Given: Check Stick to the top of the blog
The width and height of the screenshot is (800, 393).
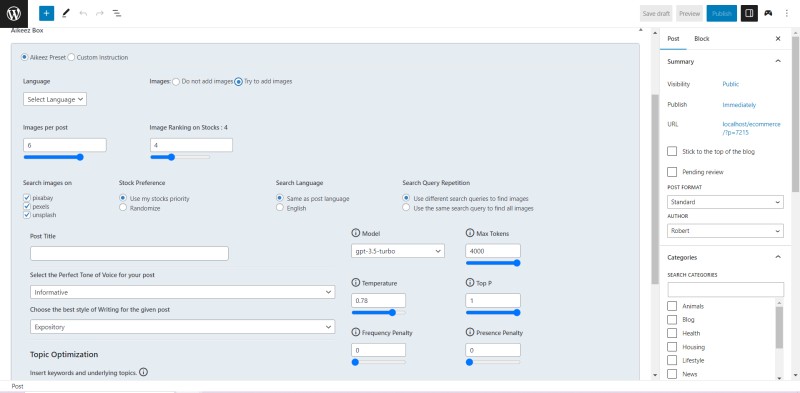Looking at the screenshot, I should click(672, 152).
